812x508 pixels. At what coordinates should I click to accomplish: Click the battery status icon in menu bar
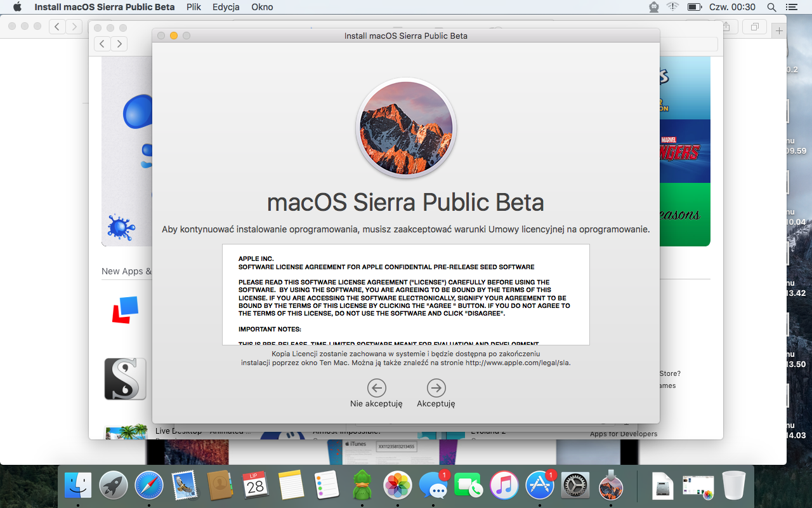click(x=695, y=7)
